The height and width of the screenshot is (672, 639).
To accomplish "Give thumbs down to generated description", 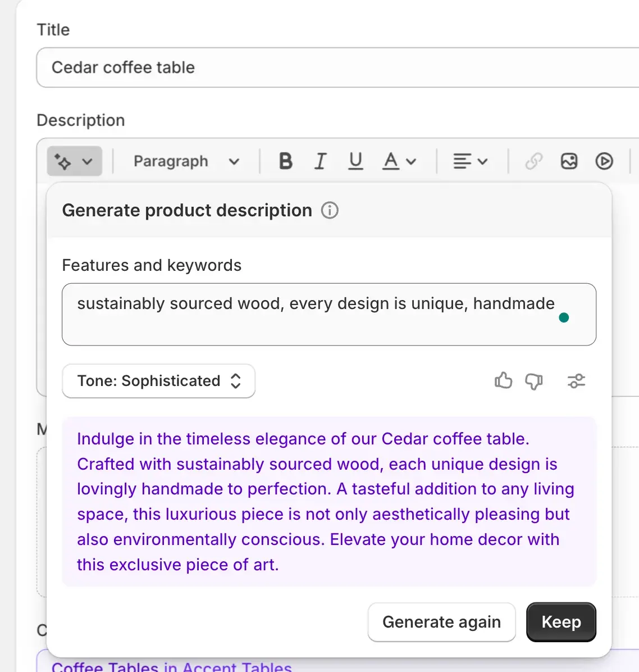I will pos(533,381).
